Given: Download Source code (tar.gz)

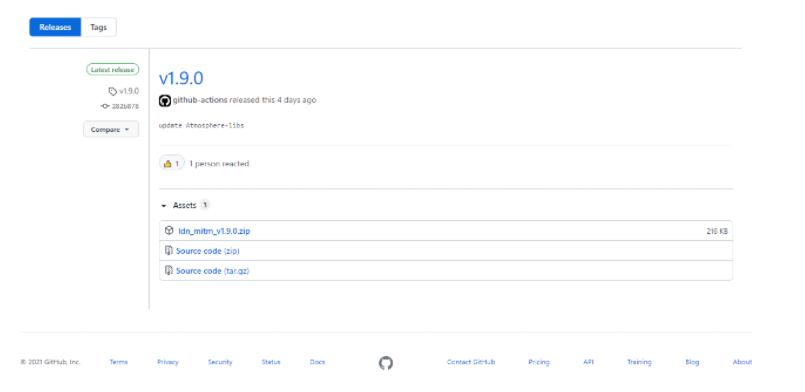Looking at the screenshot, I should [213, 271].
